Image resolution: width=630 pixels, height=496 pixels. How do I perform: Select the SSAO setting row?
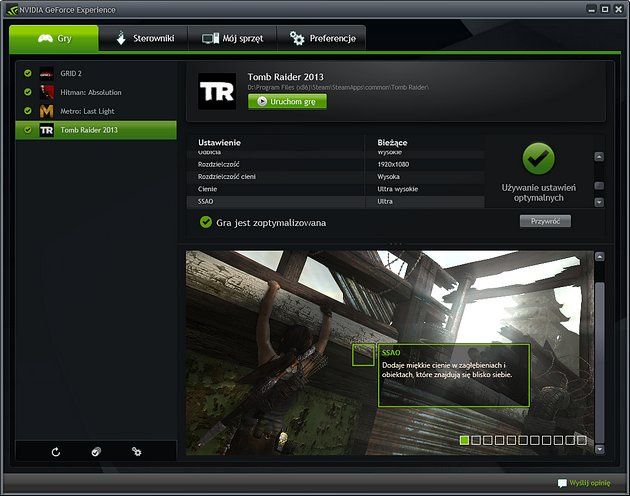click(x=335, y=201)
